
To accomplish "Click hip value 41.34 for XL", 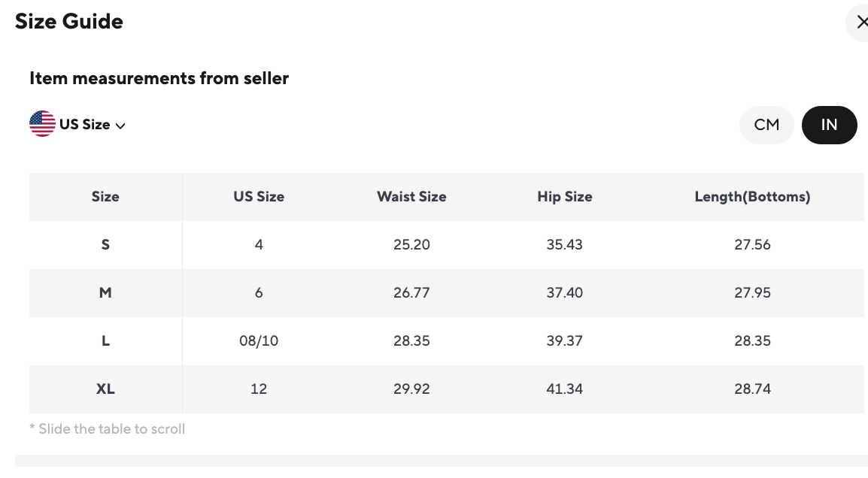I will coord(565,389).
